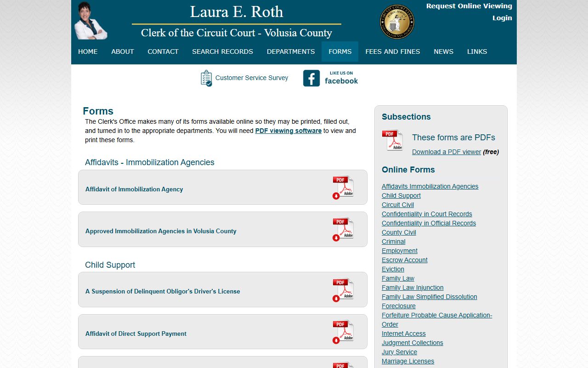Go to Circuit Civil forms link

pos(398,205)
